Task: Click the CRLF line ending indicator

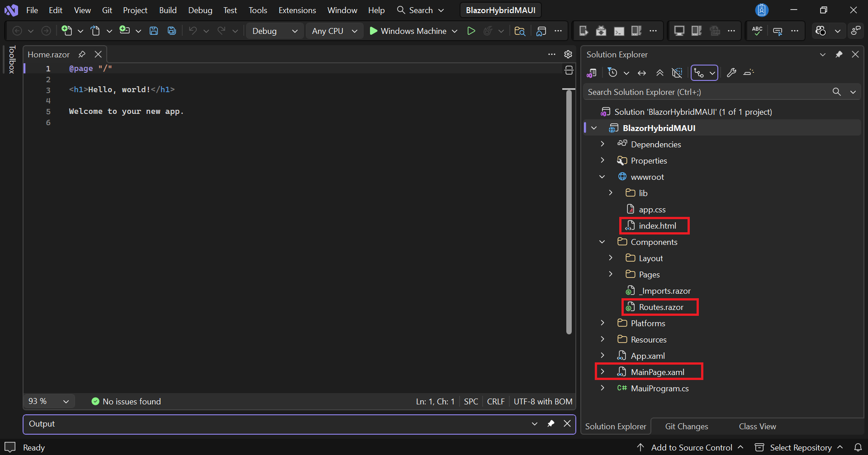Action: [x=496, y=401]
